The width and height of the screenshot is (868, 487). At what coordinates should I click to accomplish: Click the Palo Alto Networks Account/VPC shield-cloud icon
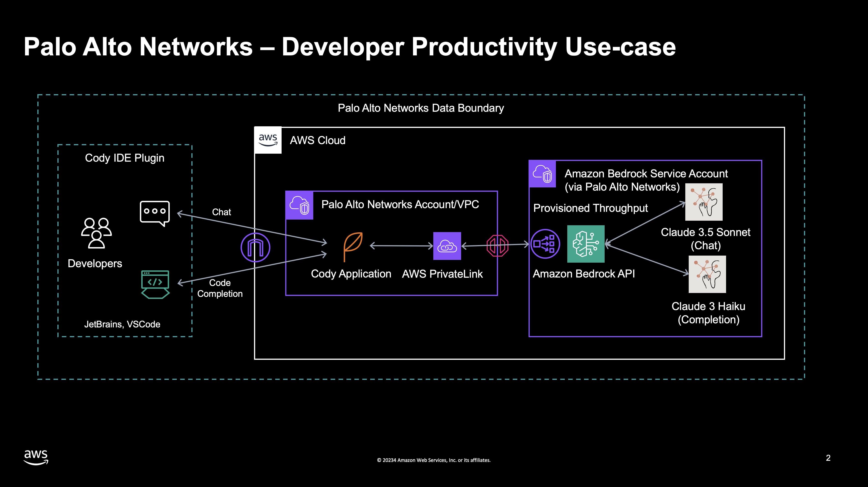299,205
